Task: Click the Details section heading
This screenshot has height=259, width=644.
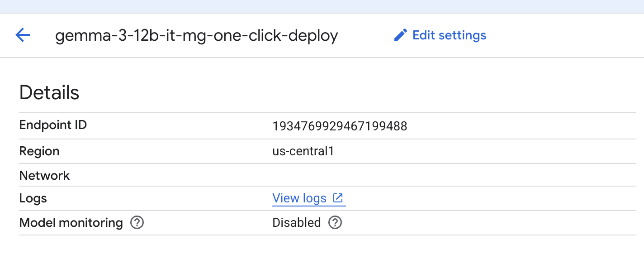Action: [49, 92]
